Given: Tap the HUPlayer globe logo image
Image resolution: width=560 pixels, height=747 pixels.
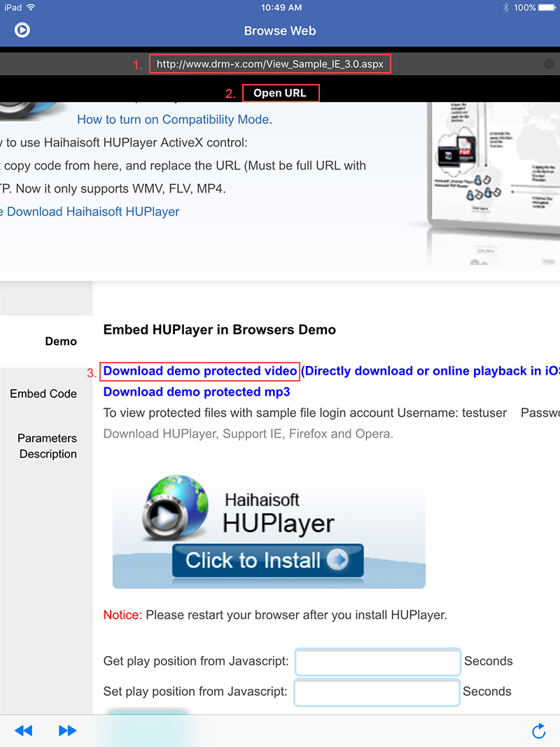Looking at the screenshot, I should tap(175, 507).
